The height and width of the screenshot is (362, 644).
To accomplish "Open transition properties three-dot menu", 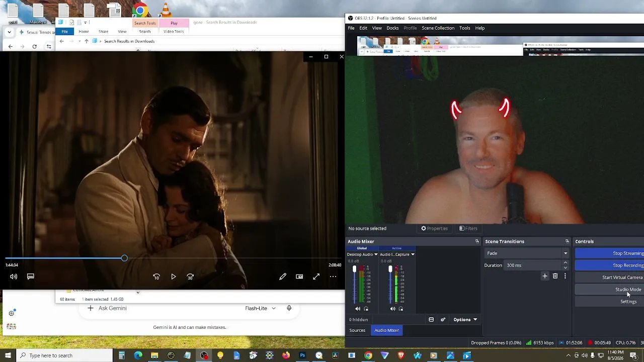I will click(x=565, y=276).
